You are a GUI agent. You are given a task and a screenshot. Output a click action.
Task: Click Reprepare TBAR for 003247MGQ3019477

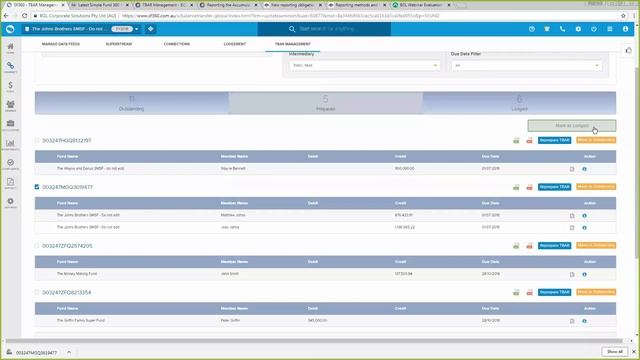pos(554,187)
